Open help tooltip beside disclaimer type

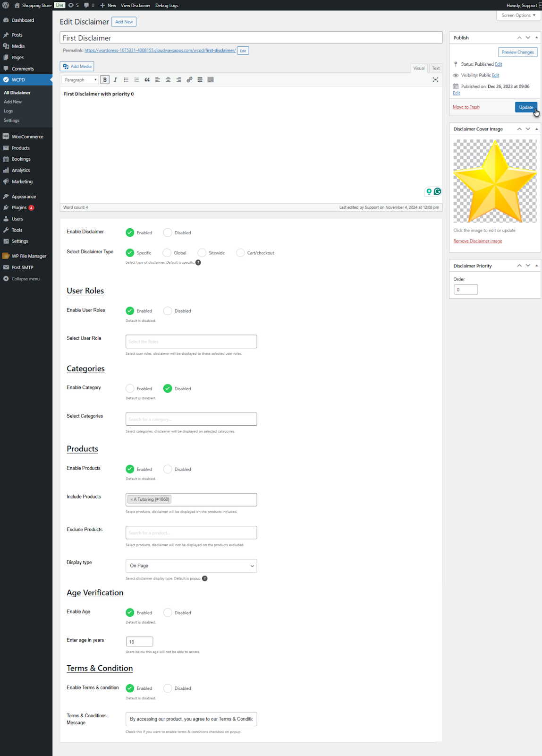198,263
